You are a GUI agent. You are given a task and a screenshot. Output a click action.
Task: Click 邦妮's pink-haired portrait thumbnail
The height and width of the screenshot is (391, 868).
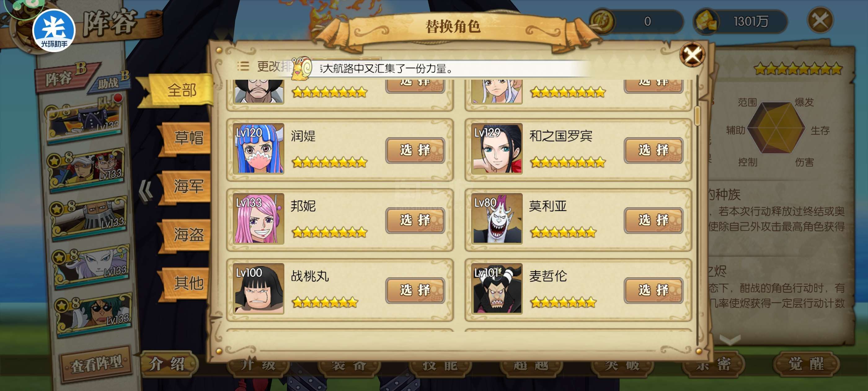(259, 218)
